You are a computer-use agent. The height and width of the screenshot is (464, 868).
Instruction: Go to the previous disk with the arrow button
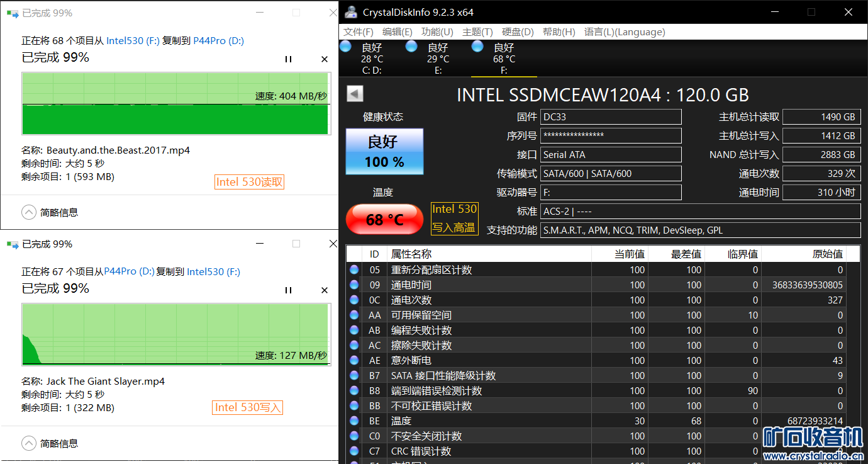coord(355,94)
